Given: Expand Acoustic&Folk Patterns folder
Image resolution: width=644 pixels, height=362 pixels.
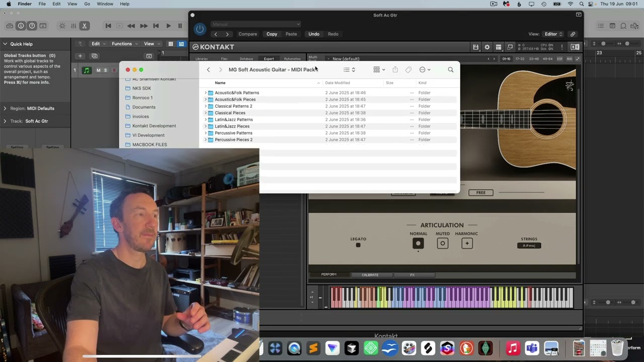Looking at the screenshot, I should (205, 93).
